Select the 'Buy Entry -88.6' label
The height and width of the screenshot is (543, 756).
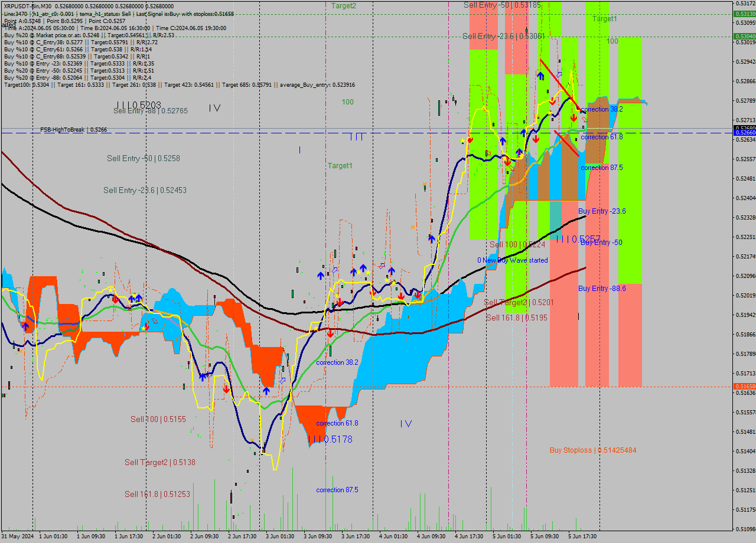click(x=602, y=289)
